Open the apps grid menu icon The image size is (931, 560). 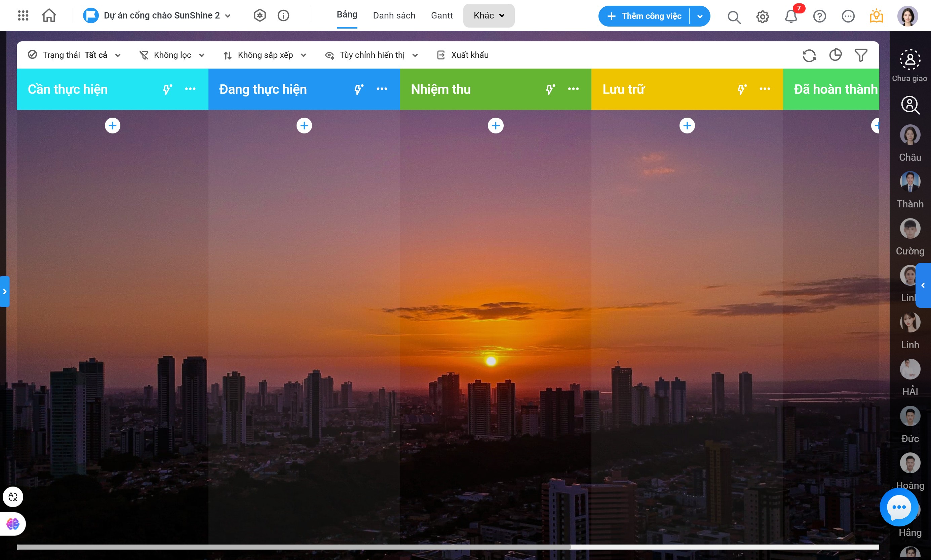[x=23, y=15]
